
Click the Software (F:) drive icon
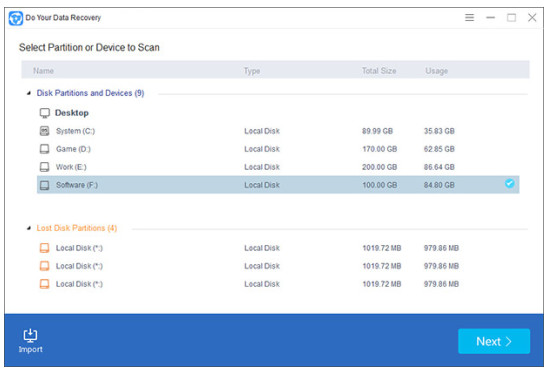pyautogui.click(x=44, y=185)
